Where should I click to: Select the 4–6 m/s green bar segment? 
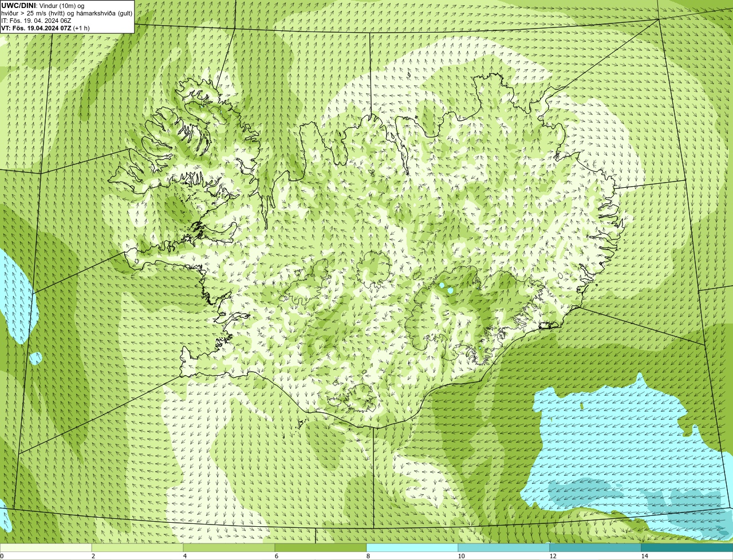(x=229, y=547)
